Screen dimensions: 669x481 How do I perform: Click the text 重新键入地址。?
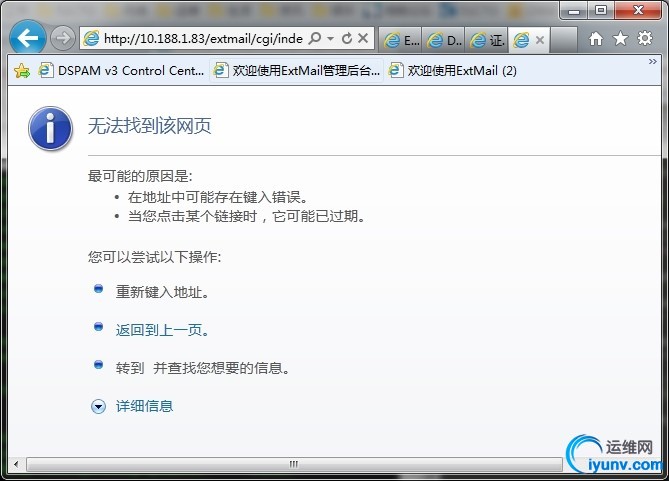[x=162, y=292]
